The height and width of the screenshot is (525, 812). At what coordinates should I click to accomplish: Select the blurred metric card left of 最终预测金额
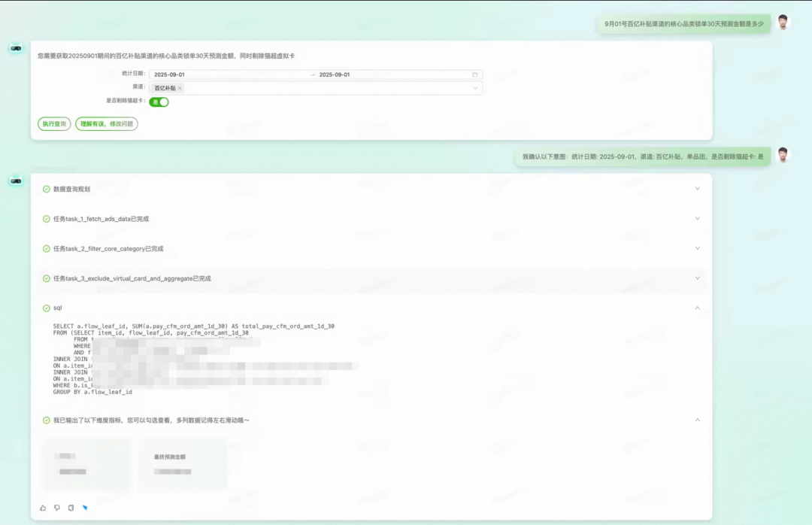click(86, 464)
